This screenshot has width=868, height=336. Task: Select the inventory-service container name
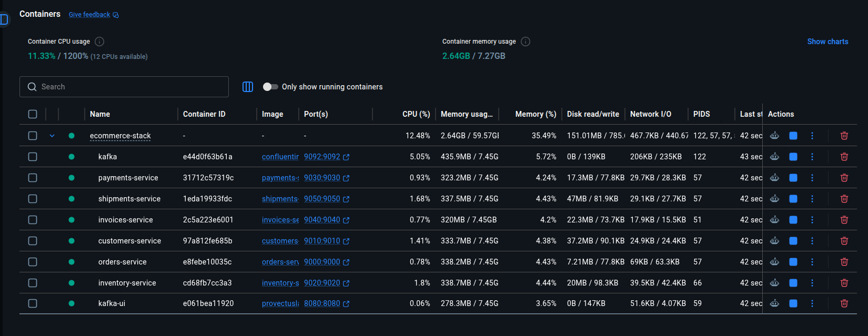click(x=127, y=283)
